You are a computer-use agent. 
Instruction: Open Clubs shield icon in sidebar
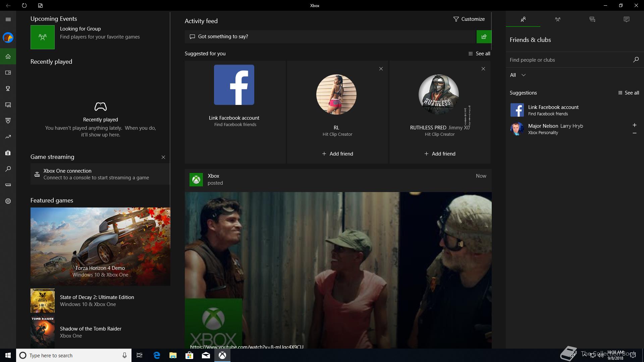[8, 121]
